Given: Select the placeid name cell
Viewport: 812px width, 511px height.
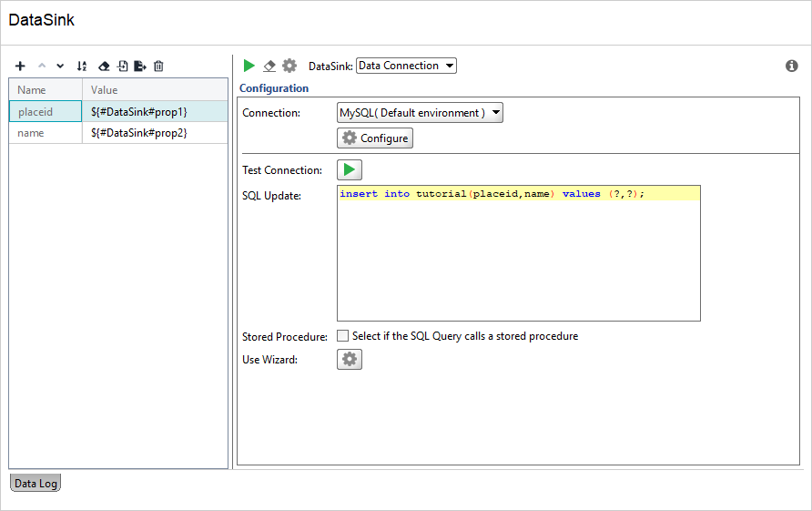Looking at the screenshot, I should pos(46,111).
